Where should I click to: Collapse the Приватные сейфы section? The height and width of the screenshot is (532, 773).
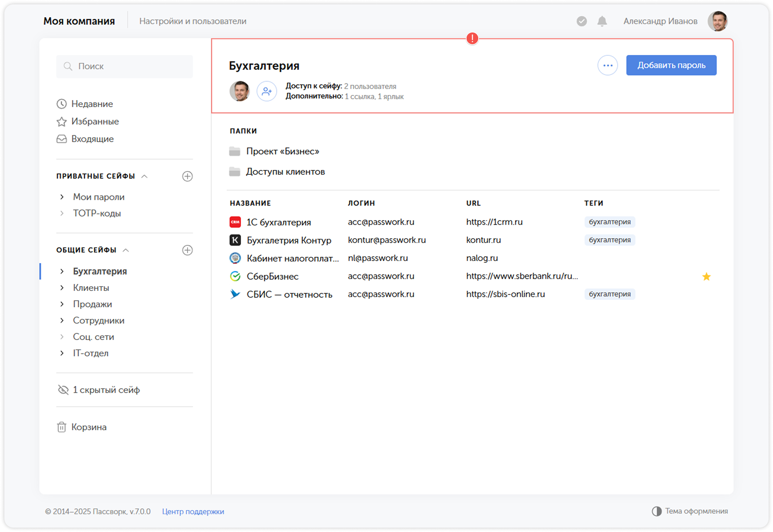pos(144,176)
